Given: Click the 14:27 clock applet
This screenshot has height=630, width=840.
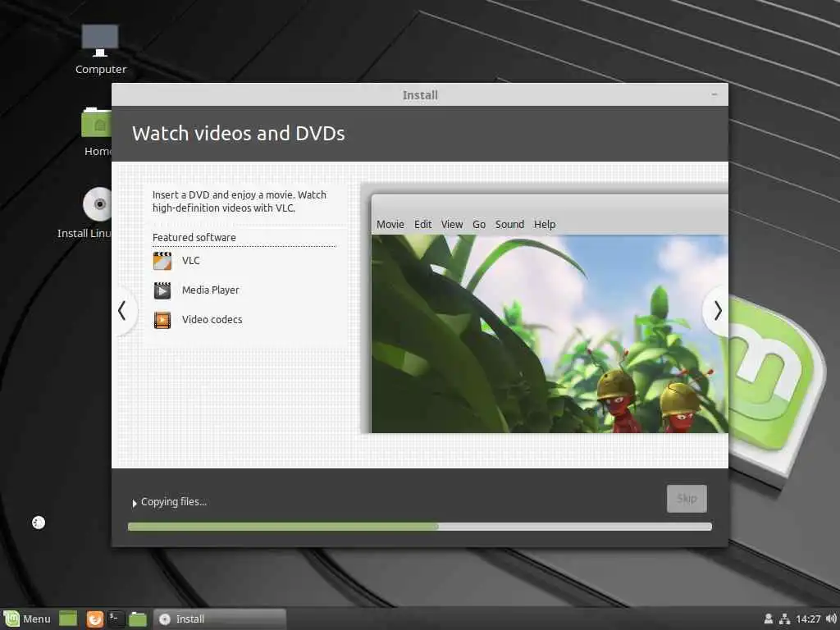Looking at the screenshot, I should click(x=808, y=619).
